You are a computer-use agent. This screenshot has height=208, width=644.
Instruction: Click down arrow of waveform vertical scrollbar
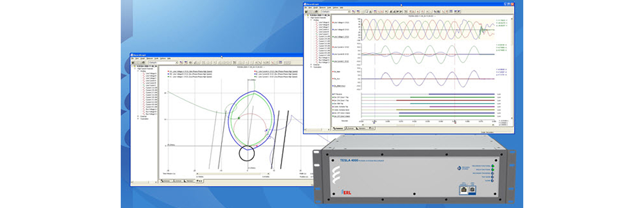coord(512,118)
